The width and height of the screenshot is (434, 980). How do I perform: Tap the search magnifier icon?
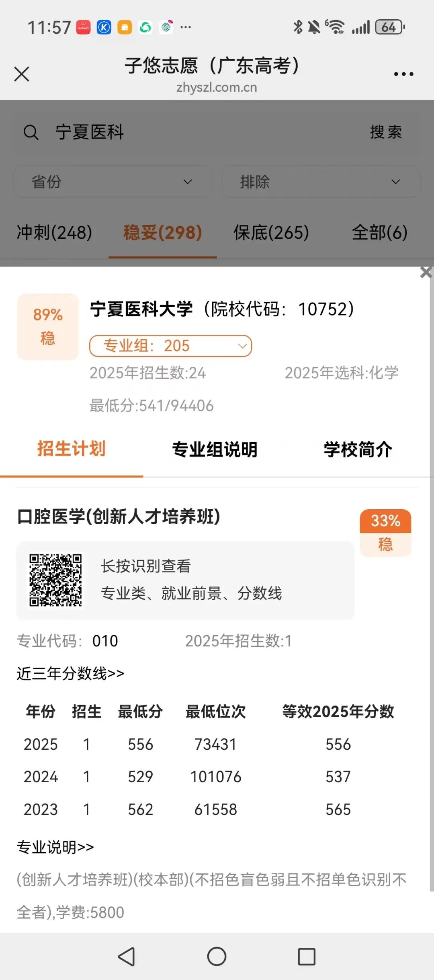tap(31, 132)
